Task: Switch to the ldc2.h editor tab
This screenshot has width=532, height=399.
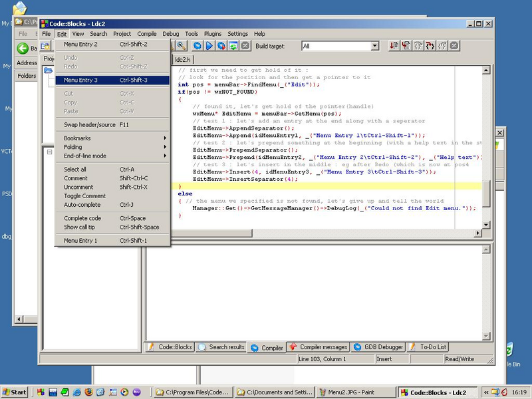Action: 182,60
